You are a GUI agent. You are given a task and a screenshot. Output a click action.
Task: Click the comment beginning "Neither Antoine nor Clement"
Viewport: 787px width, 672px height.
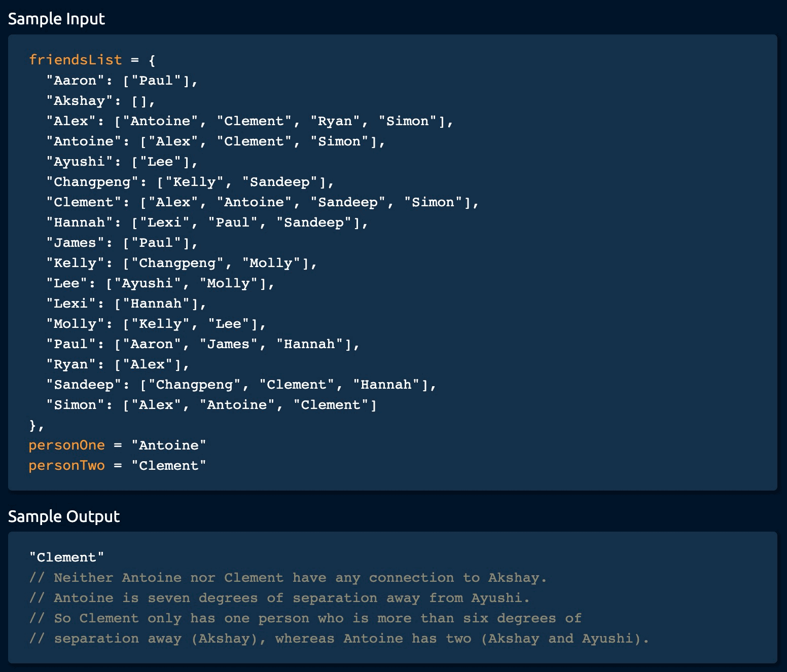(x=288, y=577)
